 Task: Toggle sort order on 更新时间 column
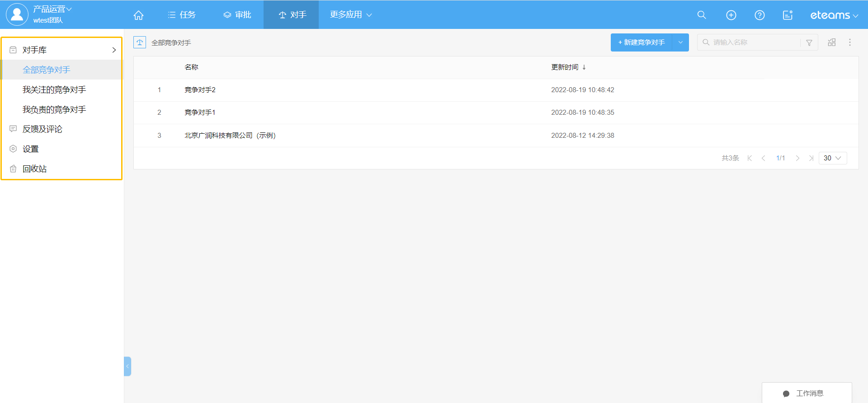584,67
